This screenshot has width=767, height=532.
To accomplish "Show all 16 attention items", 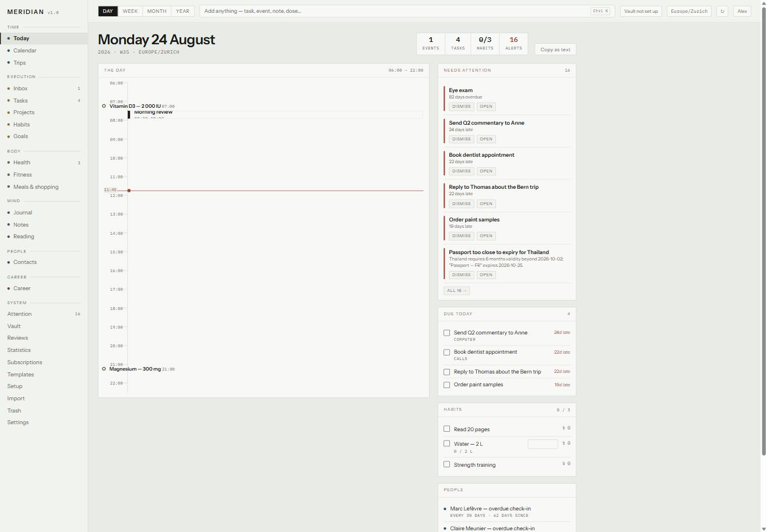I will (456, 291).
